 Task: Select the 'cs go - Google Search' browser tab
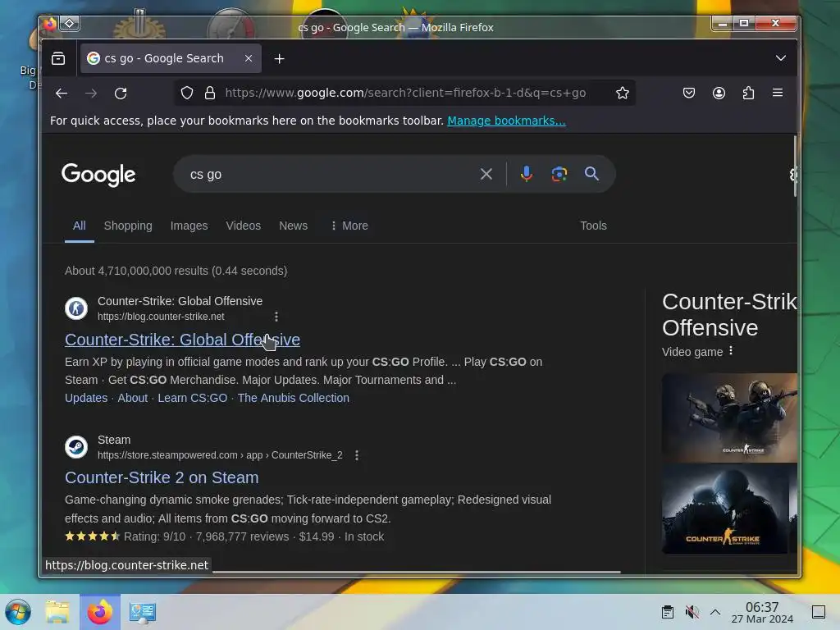(x=171, y=58)
